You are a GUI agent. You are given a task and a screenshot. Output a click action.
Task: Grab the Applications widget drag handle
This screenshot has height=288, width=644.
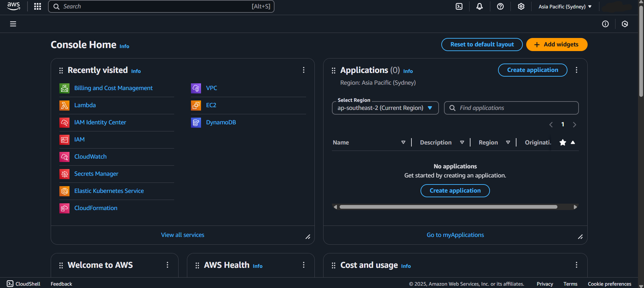click(x=334, y=71)
